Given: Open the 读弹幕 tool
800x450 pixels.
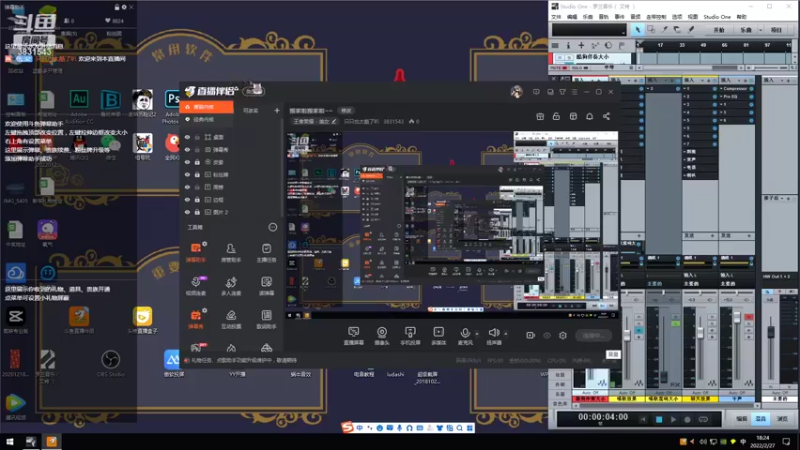Looking at the screenshot, I should click(266, 286).
